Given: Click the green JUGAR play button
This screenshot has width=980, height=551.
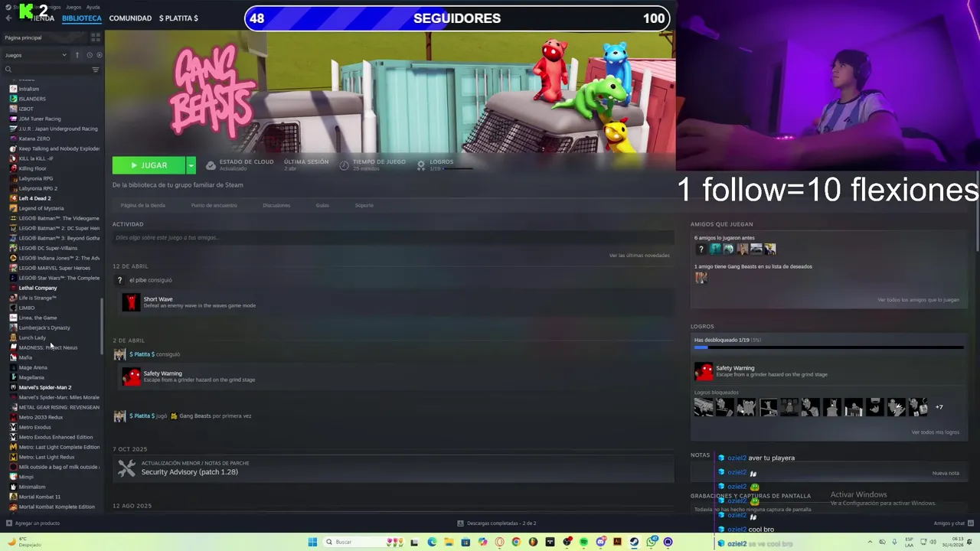Looking at the screenshot, I should 149,165.
